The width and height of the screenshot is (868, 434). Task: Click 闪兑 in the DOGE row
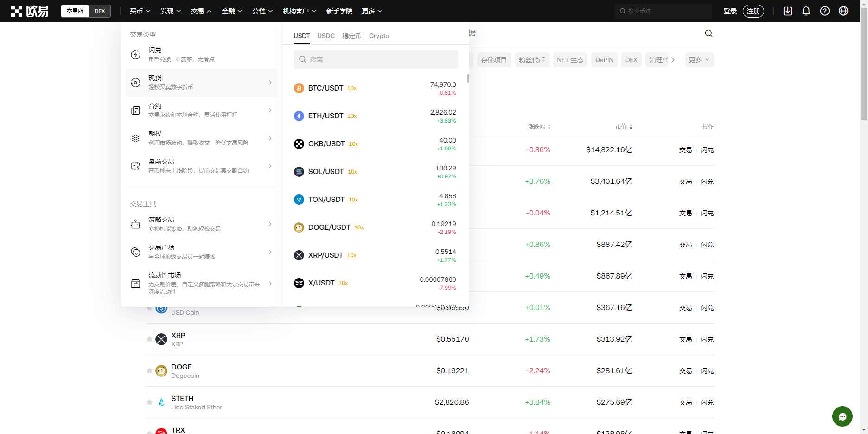[x=707, y=371]
